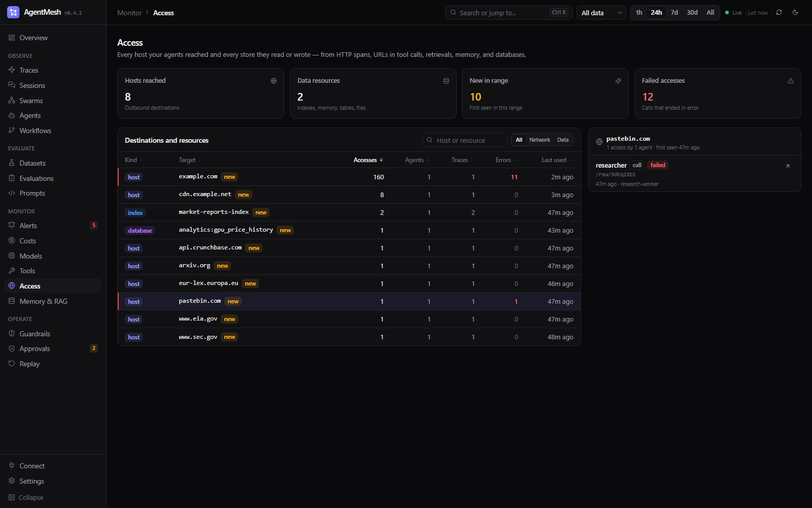Open the Memory & RAG database icon

pos(12,301)
